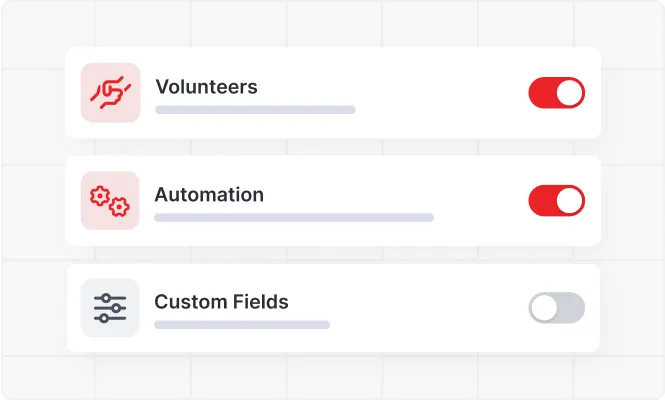665x400 pixels.
Task: Enable the Custom Fields toggle
Action: tap(556, 308)
